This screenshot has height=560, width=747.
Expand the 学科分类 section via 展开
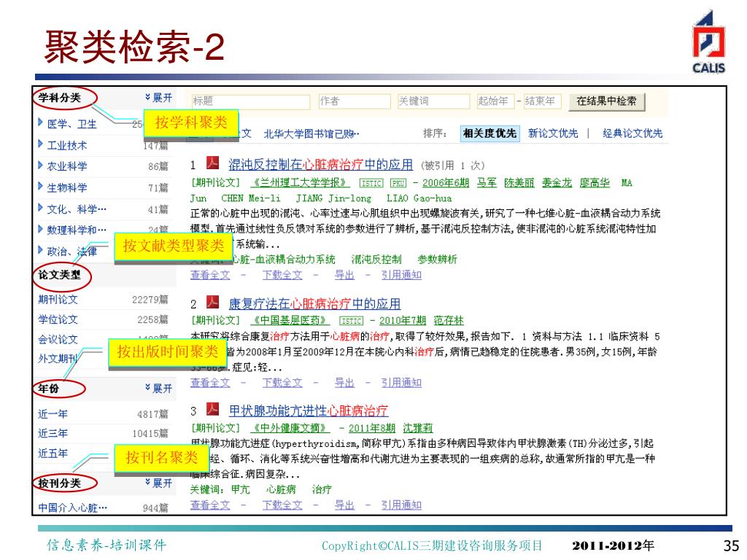pyautogui.click(x=158, y=98)
